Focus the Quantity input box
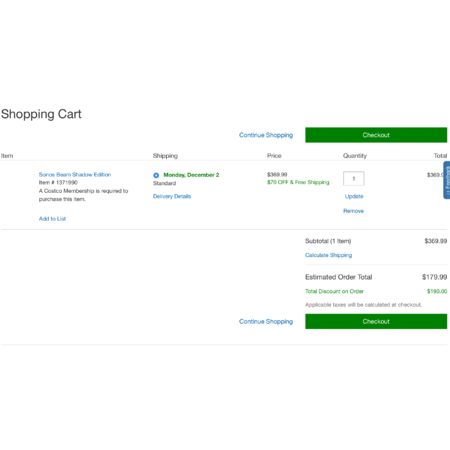The image size is (450, 450). point(354,179)
